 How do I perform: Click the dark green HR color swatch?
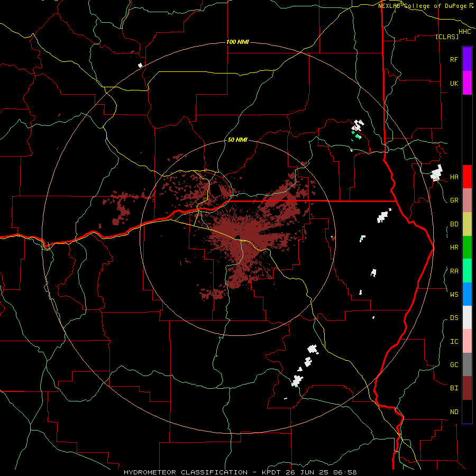click(x=467, y=248)
